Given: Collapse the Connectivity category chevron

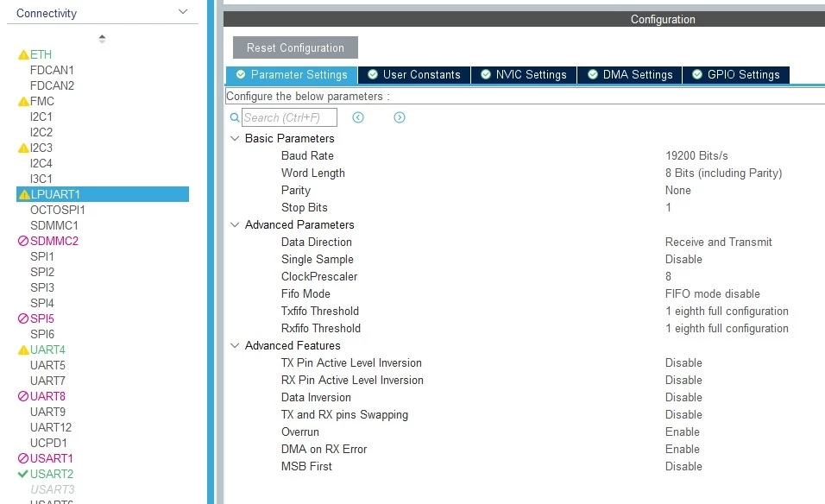Looking at the screenshot, I should (x=183, y=11).
